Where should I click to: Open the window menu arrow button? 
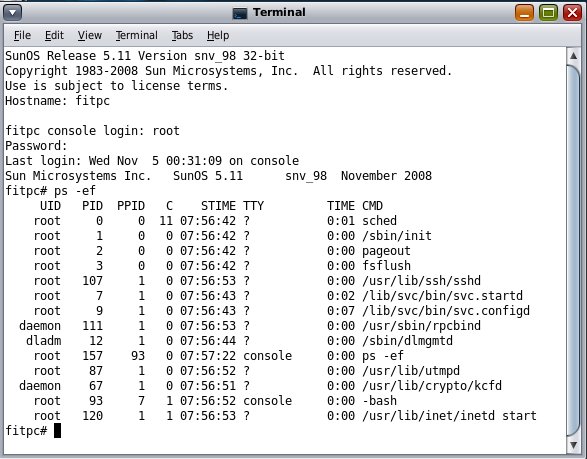click(x=12, y=13)
